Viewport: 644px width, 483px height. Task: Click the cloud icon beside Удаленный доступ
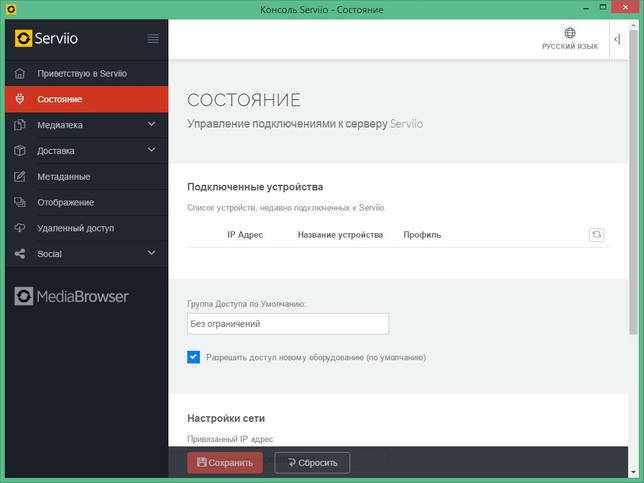coord(20,228)
